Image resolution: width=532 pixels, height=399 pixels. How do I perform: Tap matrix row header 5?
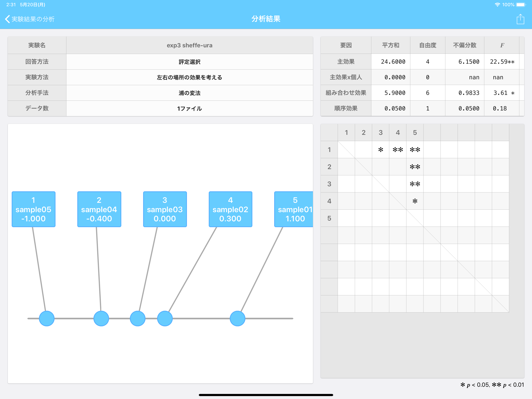coord(329,218)
